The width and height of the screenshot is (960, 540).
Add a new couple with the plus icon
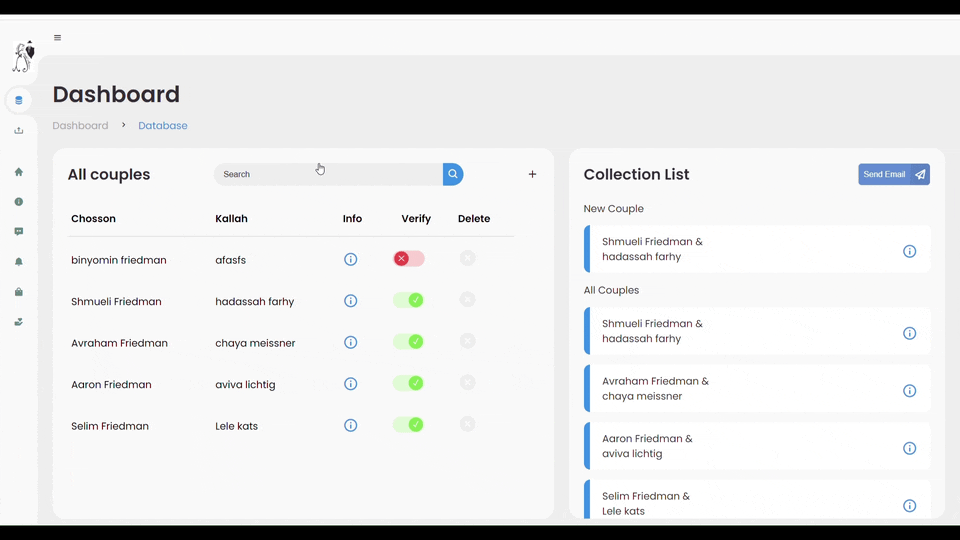click(533, 174)
